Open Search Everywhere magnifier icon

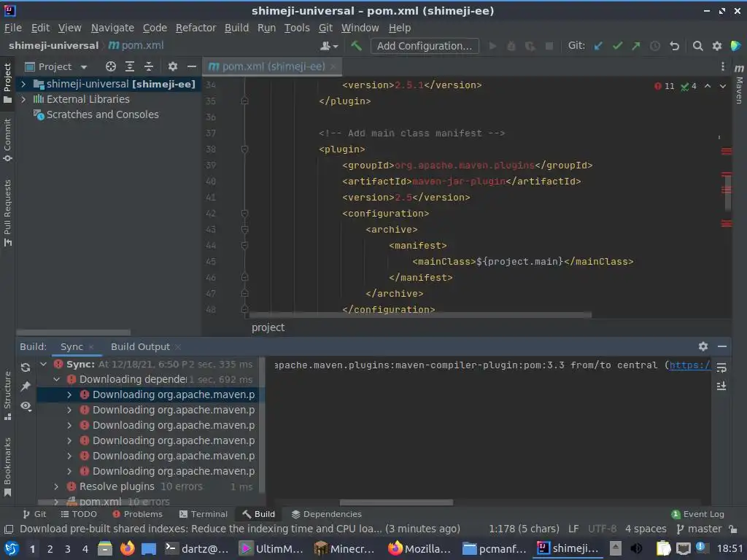(697, 46)
